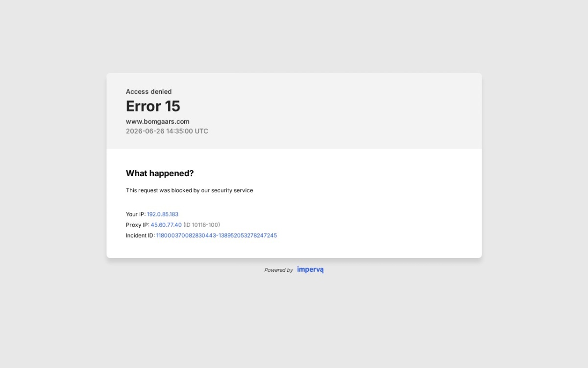
Task: Click the 'Access denied' label
Action: [x=149, y=92]
